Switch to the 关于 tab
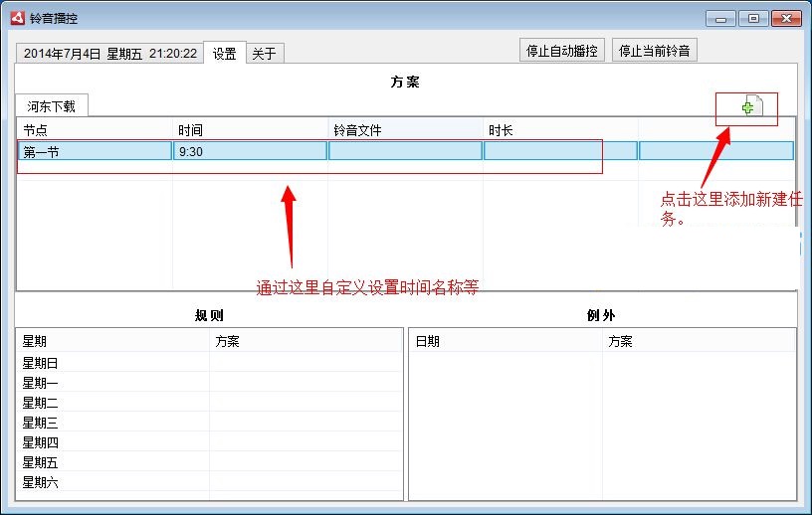 (264, 54)
